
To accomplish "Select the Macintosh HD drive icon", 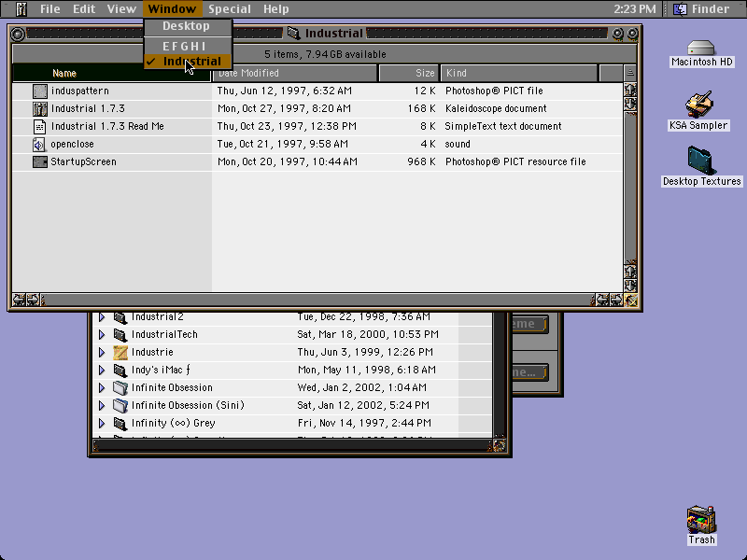I will pyautogui.click(x=701, y=48).
